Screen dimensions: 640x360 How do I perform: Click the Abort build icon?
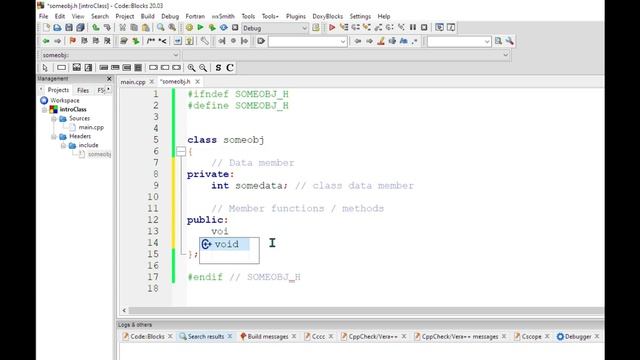tap(235, 27)
